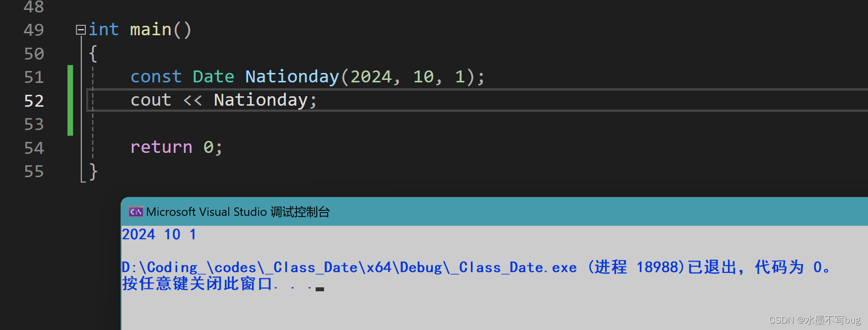Click line number 52 in the gutter
Screen dimensions: 868x330
coord(34,101)
